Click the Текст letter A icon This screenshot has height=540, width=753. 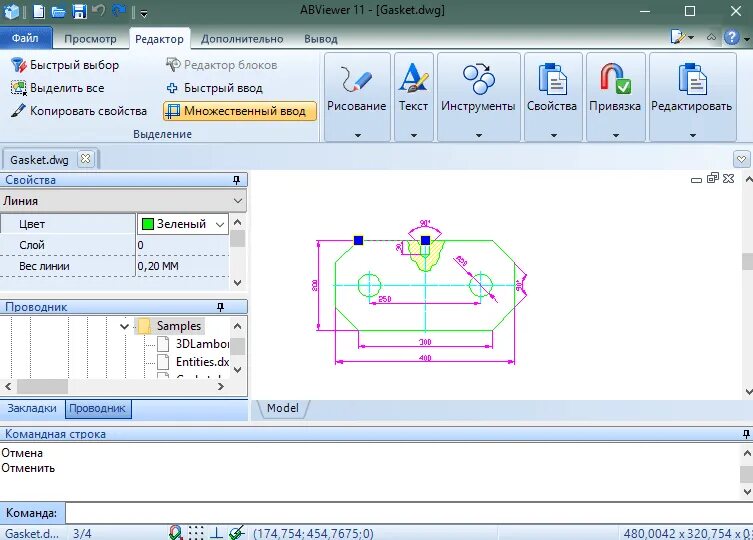click(x=413, y=77)
